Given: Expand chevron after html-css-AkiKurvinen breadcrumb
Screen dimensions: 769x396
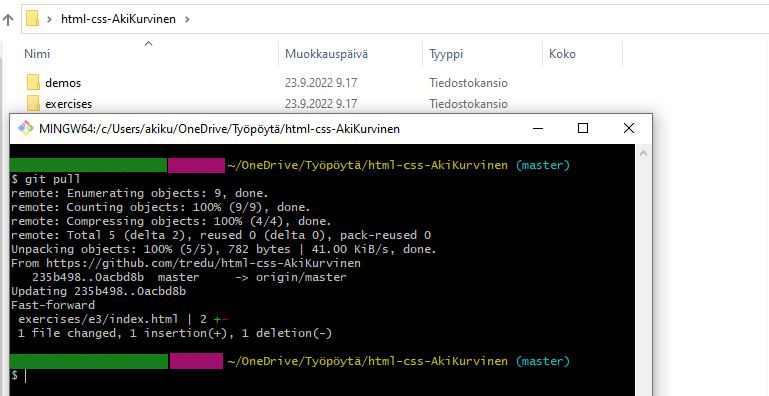Looking at the screenshot, I should [187, 20].
